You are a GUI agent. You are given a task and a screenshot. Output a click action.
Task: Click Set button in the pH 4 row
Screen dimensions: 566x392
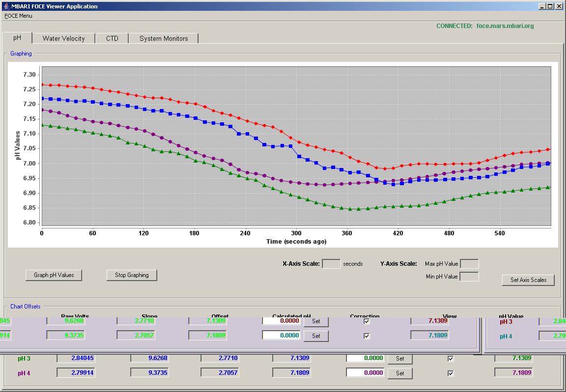400,373
